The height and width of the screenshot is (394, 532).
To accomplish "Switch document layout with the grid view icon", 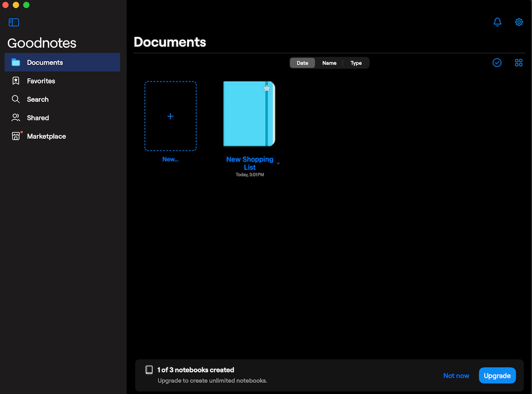I will (518, 62).
